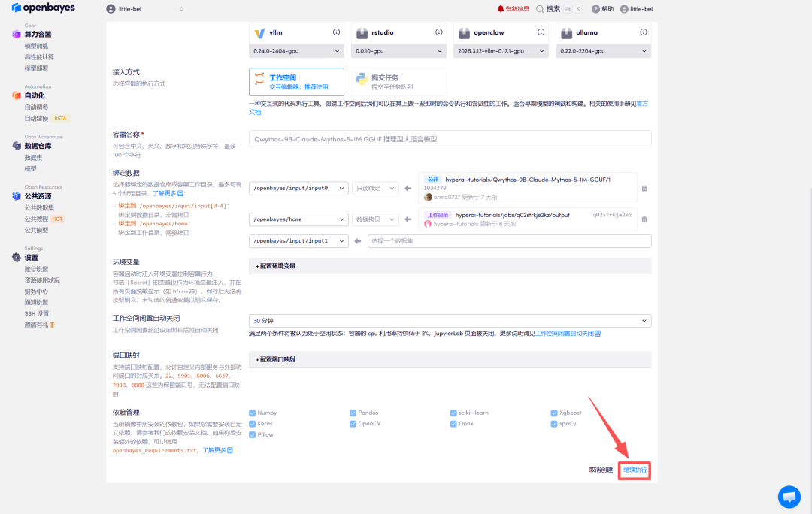Open info icon on the rstudio card
Viewport: 812px width, 514px height.
[x=438, y=32]
